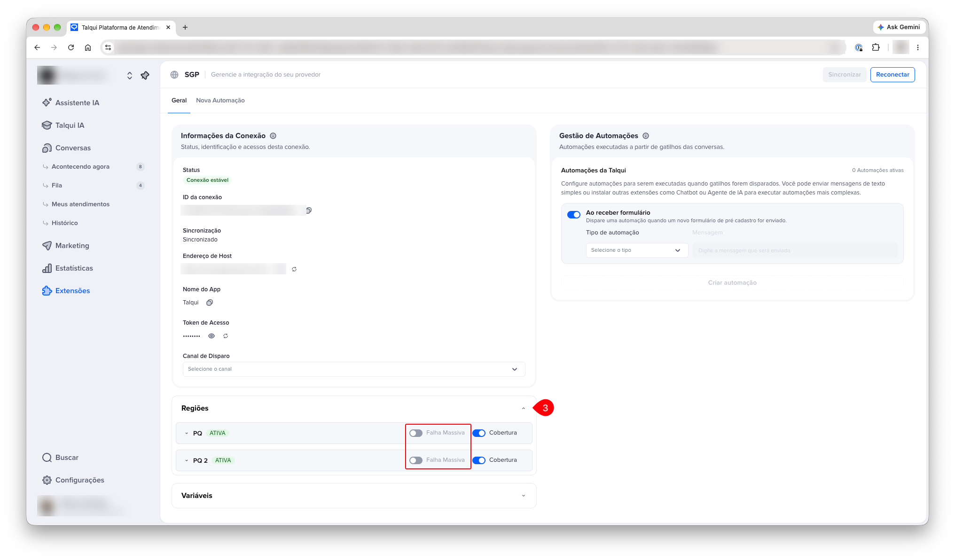Open the info icon next to Gestão de Automações
Screen dimensions: 955x560
[x=646, y=136]
